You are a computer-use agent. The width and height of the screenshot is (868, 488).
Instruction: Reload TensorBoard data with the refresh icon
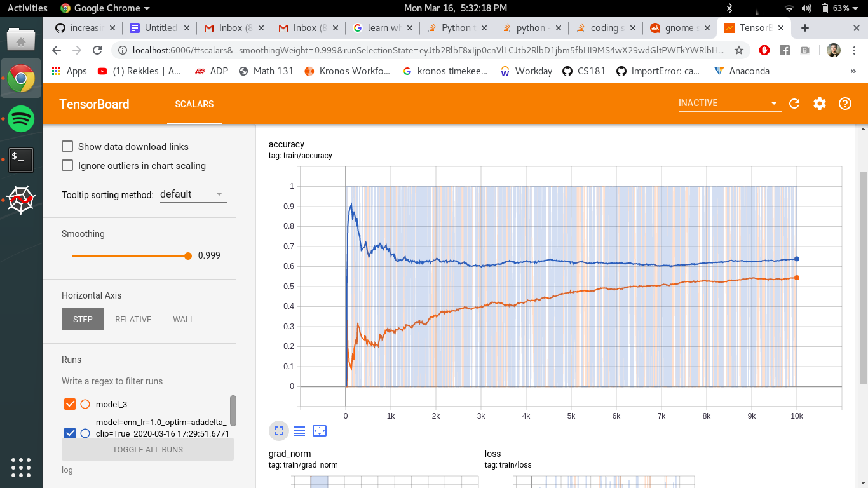(x=794, y=104)
